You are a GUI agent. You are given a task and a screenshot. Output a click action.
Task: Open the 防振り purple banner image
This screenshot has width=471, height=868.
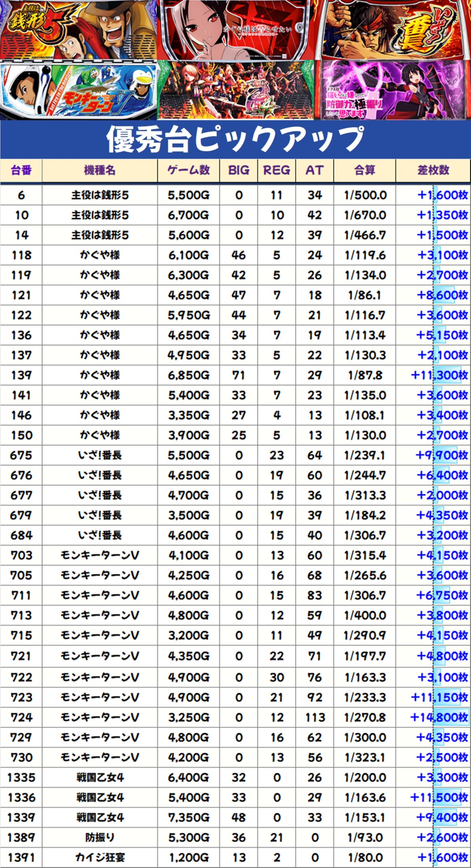point(393,90)
